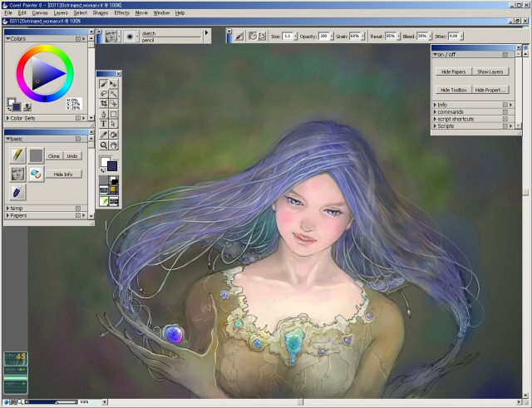The height and width of the screenshot is (408, 532).
Task: Select the Text tool
Action: (104, 124)
